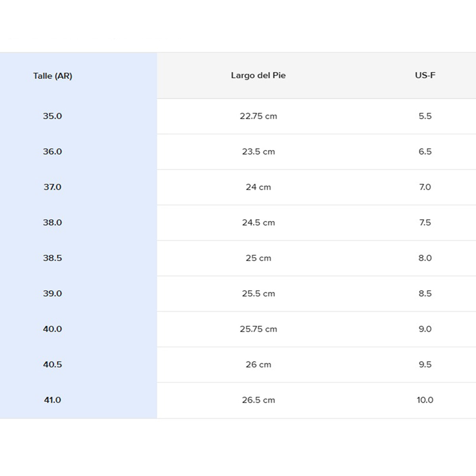The image size is (476, 476).
Task: Click the Talle (AR) column header
Action: pyautogui.click(x=53, y=76)
